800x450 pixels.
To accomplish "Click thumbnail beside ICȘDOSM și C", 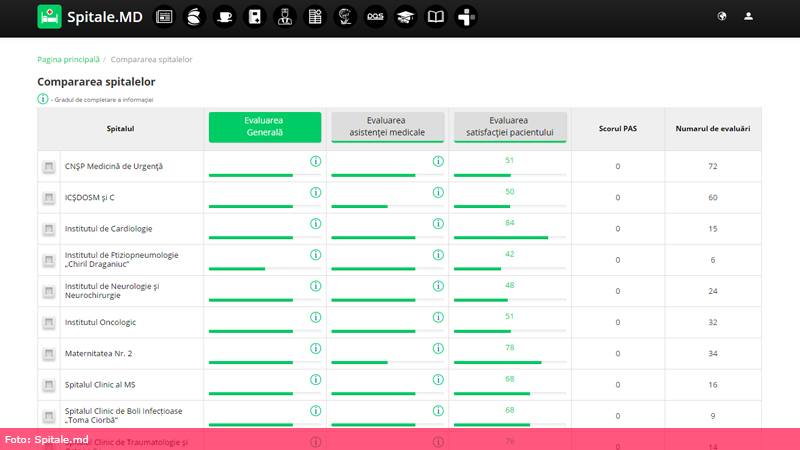I will 48,198.
